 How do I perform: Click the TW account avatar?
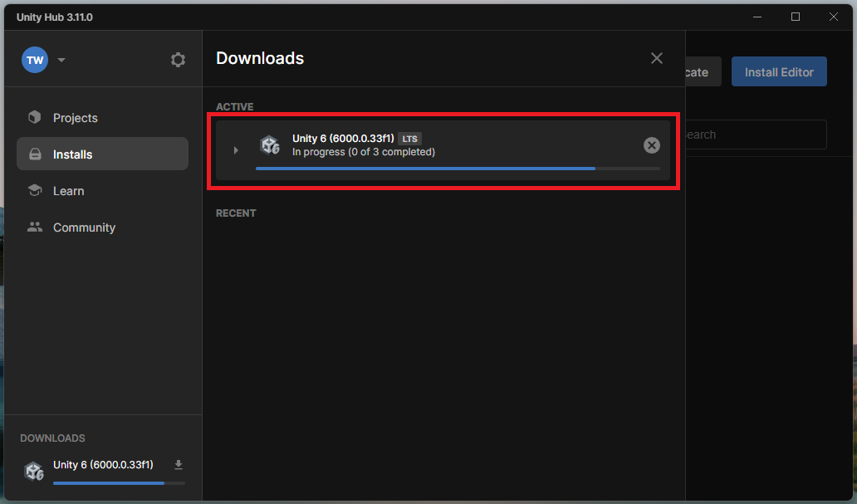coord(35,60)
